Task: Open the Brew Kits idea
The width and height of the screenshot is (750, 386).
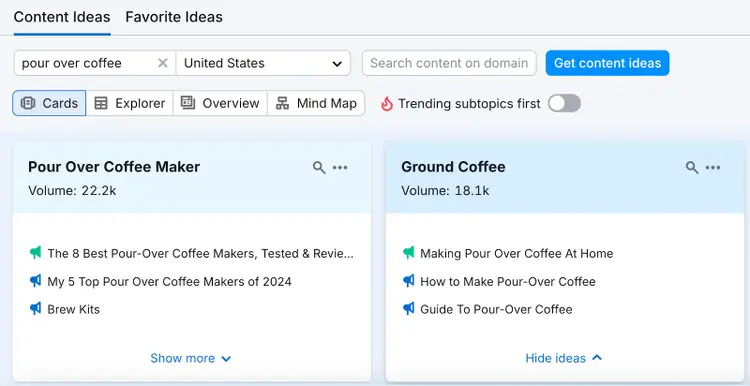Action: pyautogui.click(x=74, y=309)
